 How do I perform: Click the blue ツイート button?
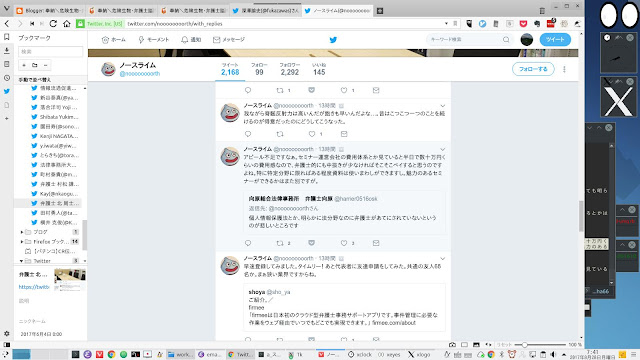pos(555,40)
